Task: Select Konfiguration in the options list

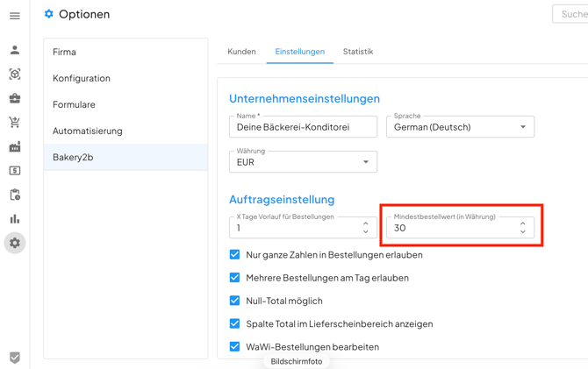Action: tap(125, 78)
